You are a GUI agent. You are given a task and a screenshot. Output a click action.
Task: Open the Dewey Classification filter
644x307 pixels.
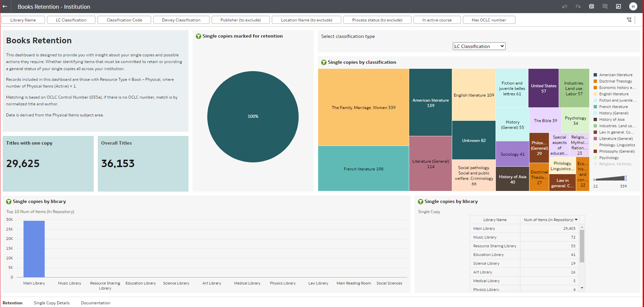(181, 20)
